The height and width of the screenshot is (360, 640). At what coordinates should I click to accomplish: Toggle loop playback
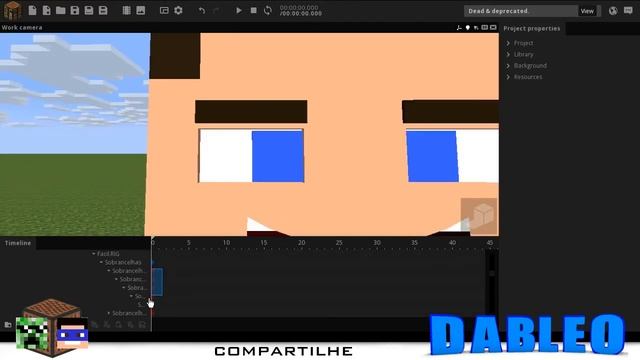click(x=267, y=10)
